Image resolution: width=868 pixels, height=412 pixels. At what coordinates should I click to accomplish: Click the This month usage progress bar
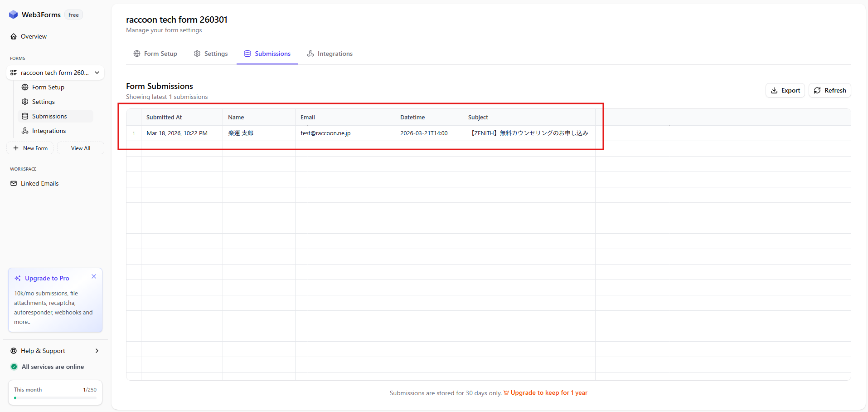pyautogui.click(x=55, y=398)
